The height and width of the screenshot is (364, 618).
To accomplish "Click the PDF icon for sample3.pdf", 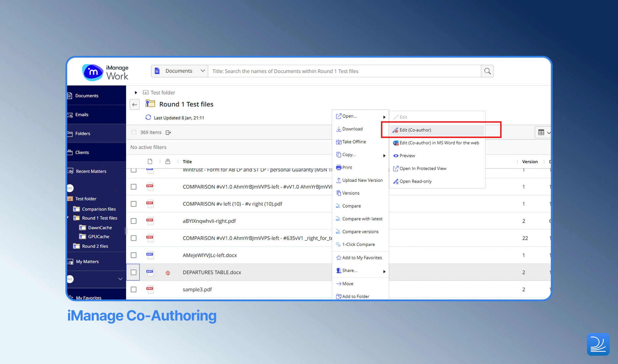I will click(150, 289).
